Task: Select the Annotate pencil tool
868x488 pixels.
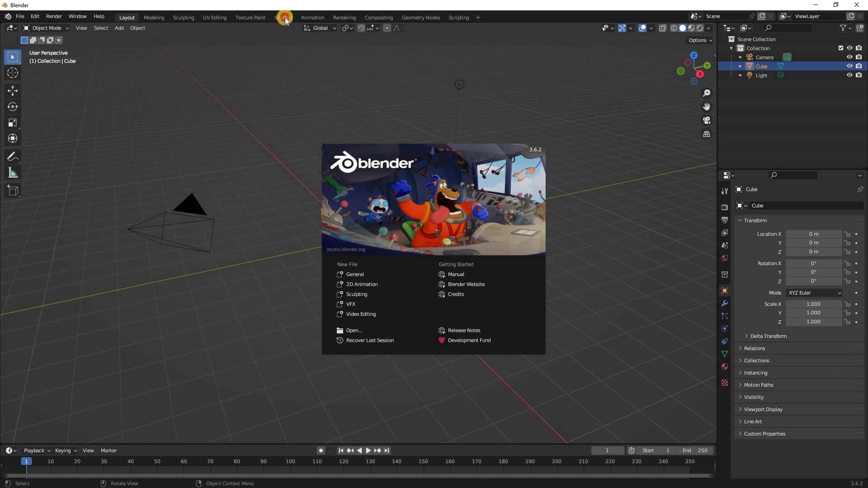Action: (13, 157)
